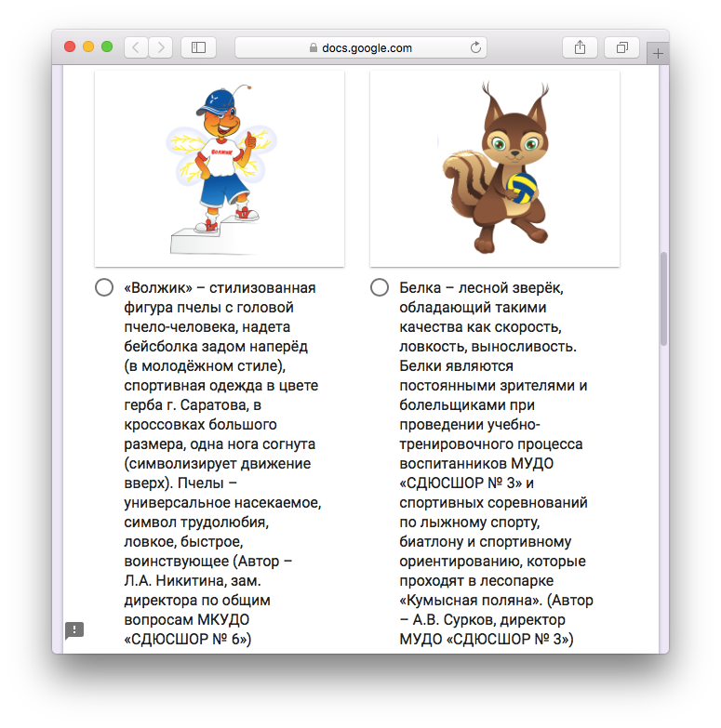Click the squirrel with volleyball image
Screen dimensions: 721x728
coord(494,168)
